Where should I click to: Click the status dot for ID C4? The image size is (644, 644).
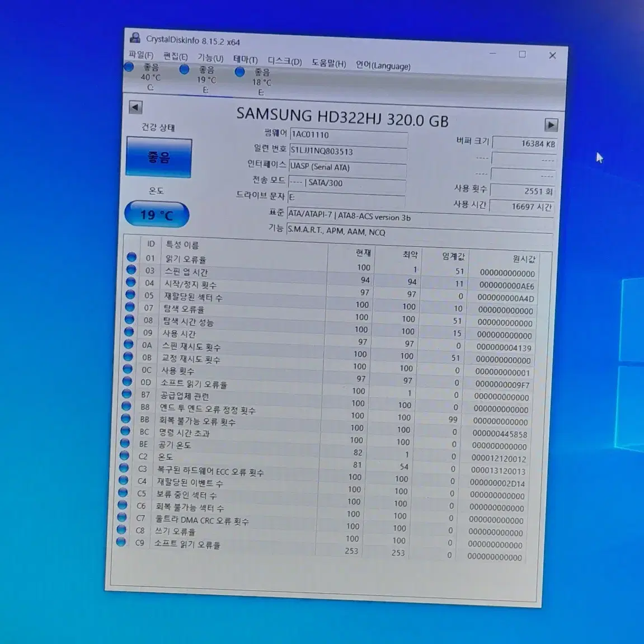pos(123,480)
